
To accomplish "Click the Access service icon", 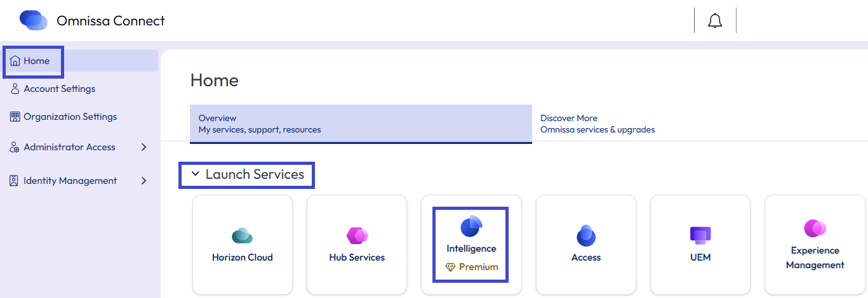I will pyautogui.click(x=586, y=235).
